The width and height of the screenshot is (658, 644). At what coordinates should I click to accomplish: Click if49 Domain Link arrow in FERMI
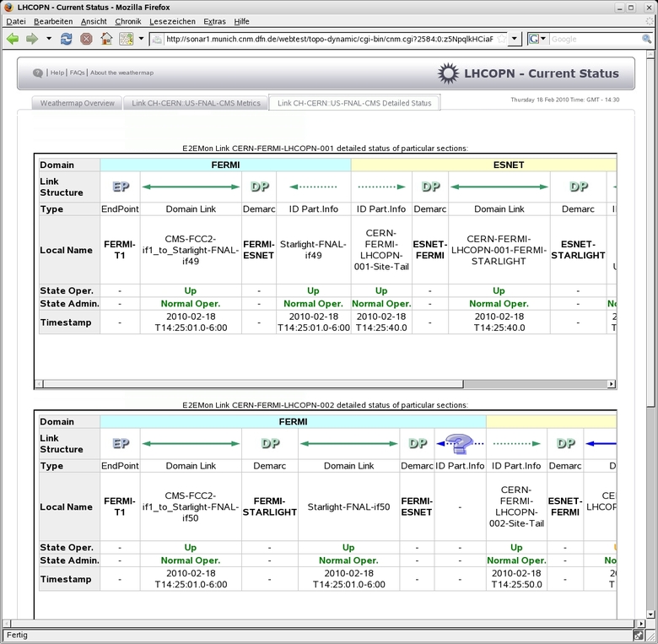(191, 187)
